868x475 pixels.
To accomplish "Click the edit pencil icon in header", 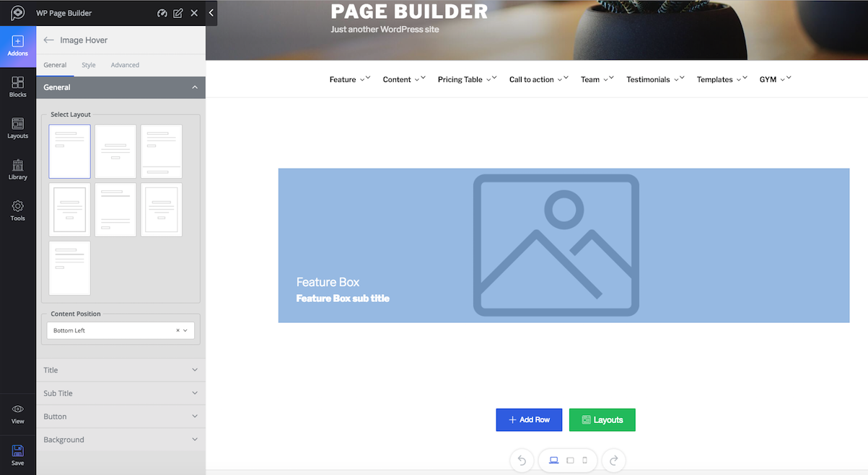I will click(178, 13).
